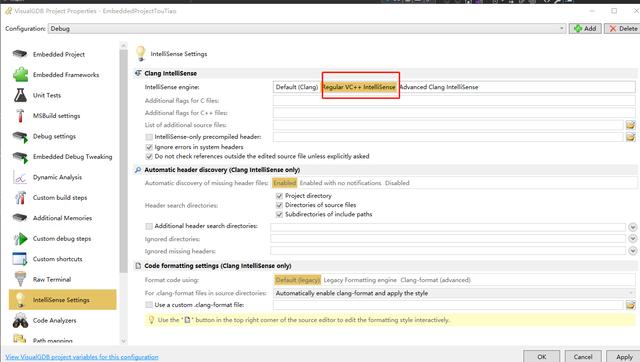
Task: Open Custom shortcuts window icon
Action: [x=20, y=259]
